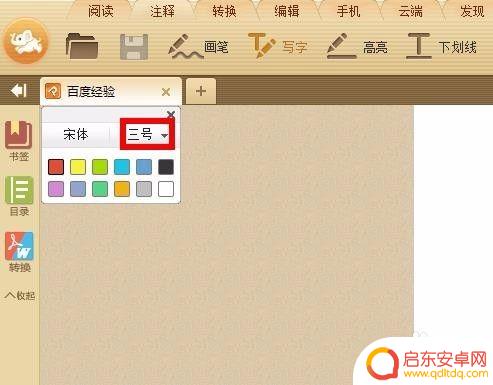
Task: Open the 转换 ribbon tab
Action: [224, 11]
